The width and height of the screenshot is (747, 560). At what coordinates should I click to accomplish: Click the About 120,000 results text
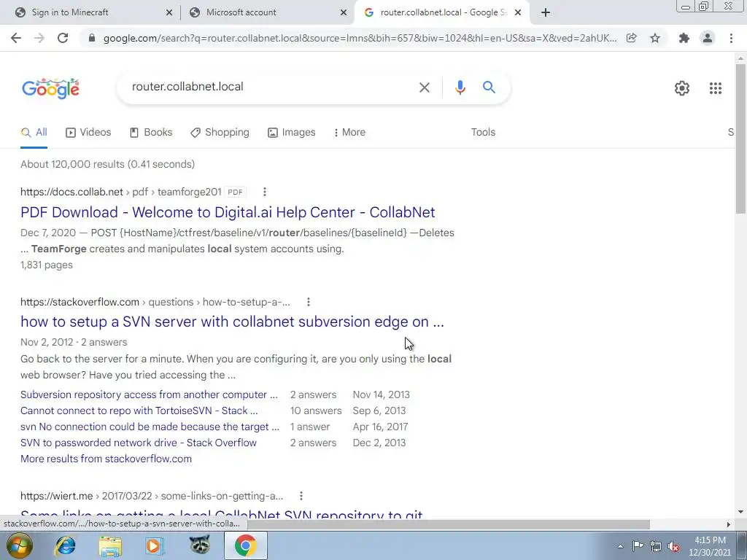point(108,164)
